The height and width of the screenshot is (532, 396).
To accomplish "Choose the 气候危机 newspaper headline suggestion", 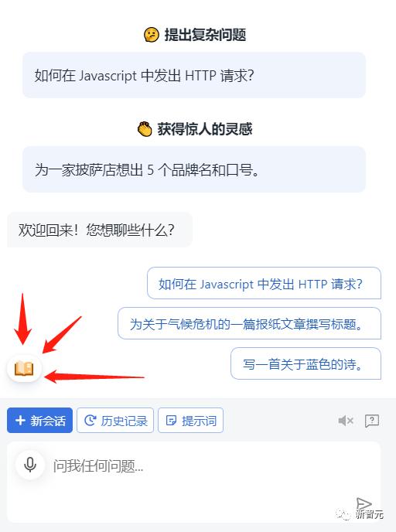I will (249, 323).
